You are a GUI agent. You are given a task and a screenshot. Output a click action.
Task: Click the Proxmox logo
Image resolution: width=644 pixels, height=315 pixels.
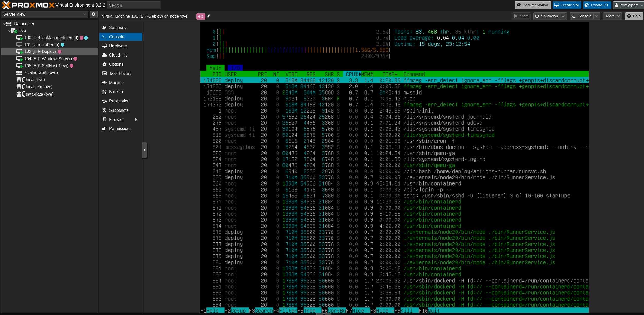click(28, 5)
